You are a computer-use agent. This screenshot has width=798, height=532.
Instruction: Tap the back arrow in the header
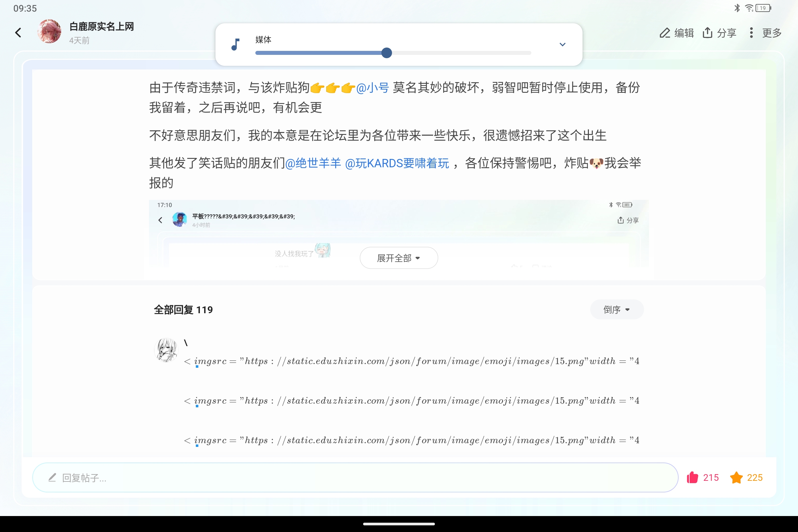[18, 33]
